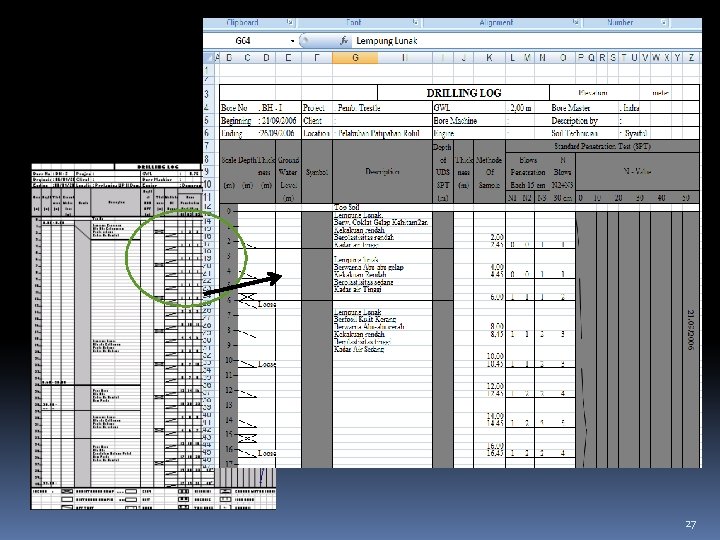Select the DRILLING LOG title cell
This screenshot has width=720, height=540.
click(x=463, y=93)
